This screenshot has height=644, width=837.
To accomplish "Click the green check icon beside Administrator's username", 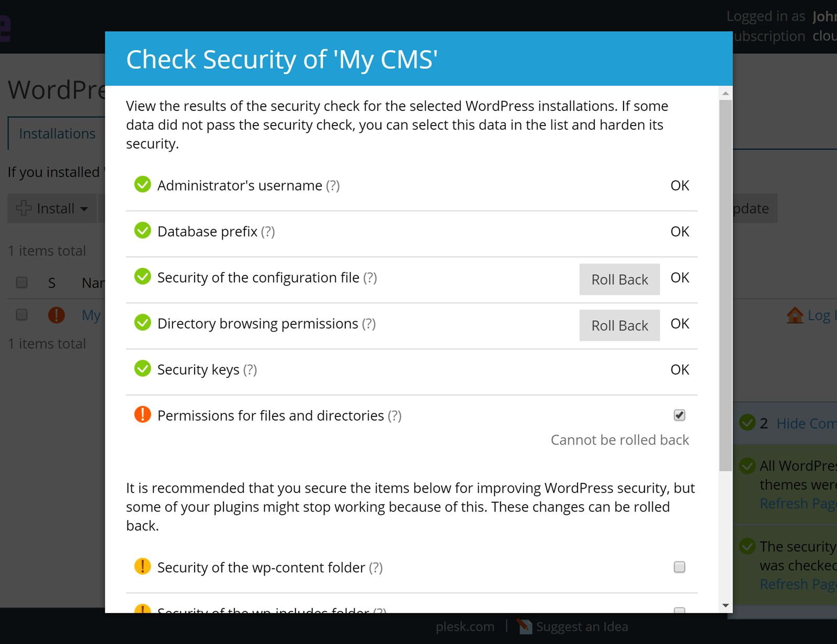I will (x=142, y=185).
